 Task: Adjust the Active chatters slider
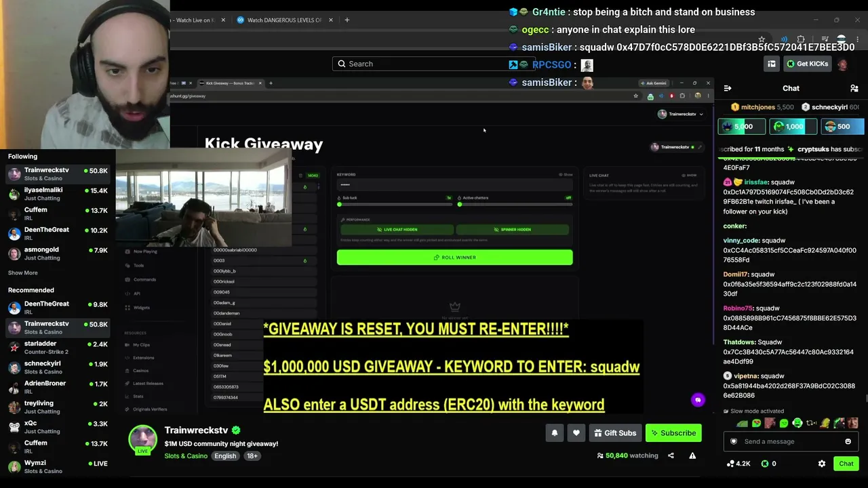point(515,204)
